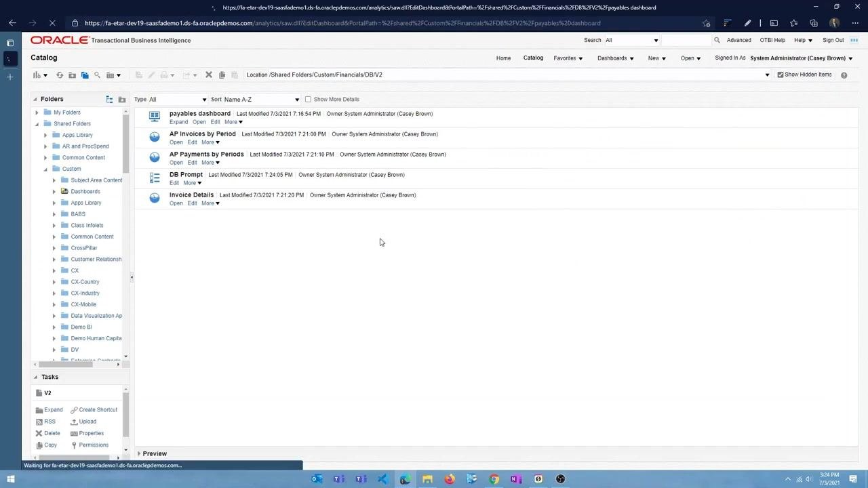Open the Sort Name A-Z dropdown

[x=261, y=100]
